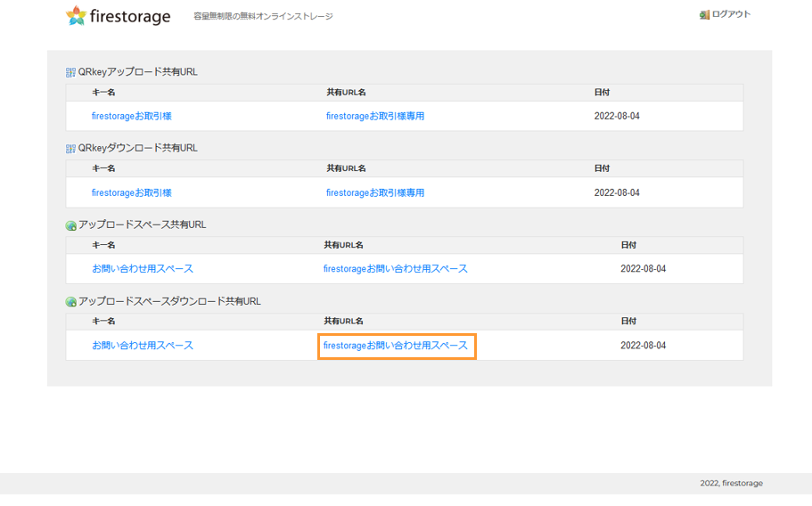This screenshot has height=506, width=812.
Task: Click the QRkeyアップロード共有URL section heading
Action: pyautogui.click(x=138, y=72)
